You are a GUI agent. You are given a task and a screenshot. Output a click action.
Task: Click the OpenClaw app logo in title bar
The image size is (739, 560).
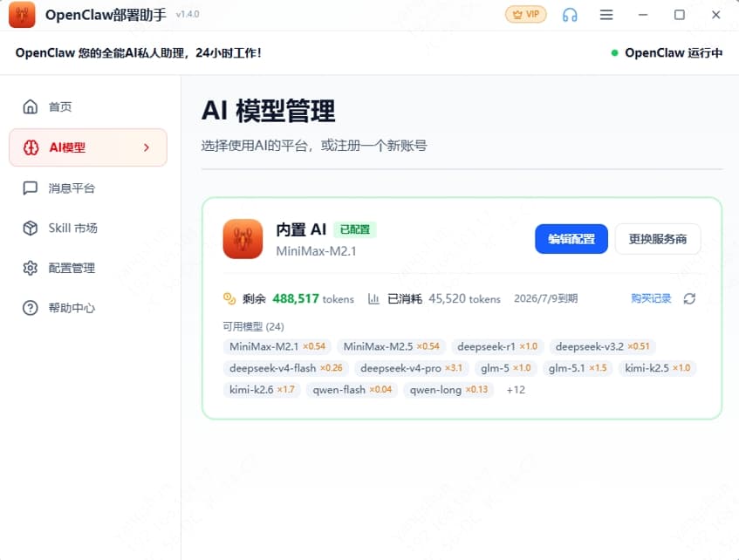[x=22, y=15]
